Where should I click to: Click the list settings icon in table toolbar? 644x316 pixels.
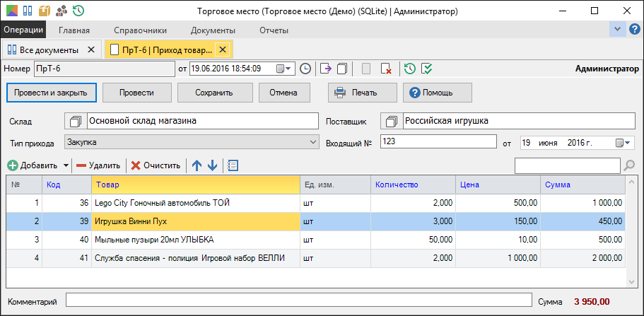point(233,165)
